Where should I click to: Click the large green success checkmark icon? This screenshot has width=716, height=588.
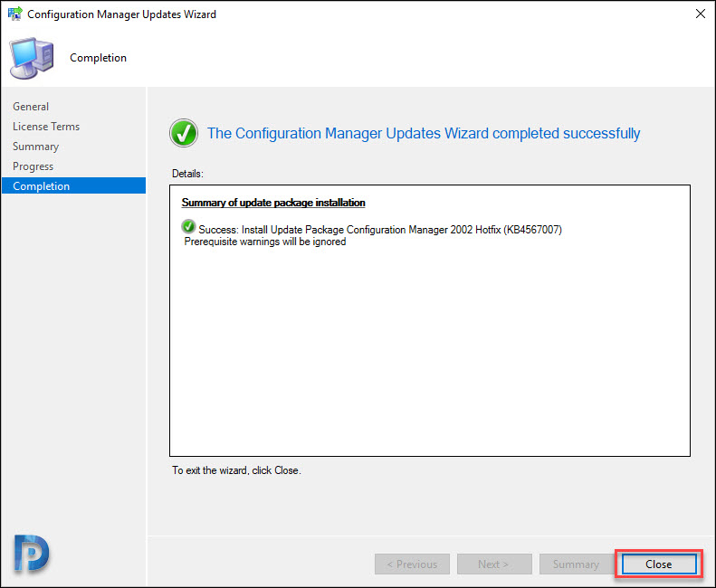(x=184, y=133)
